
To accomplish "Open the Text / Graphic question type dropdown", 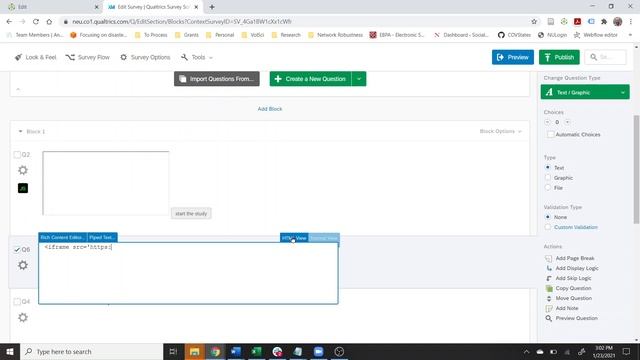I will pos(585,92).
